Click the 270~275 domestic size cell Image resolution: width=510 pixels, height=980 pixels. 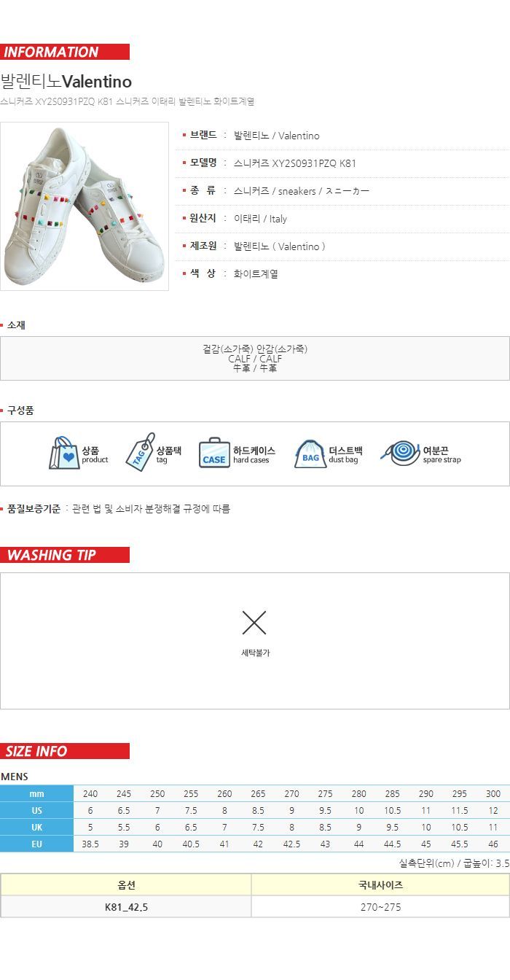380,907
